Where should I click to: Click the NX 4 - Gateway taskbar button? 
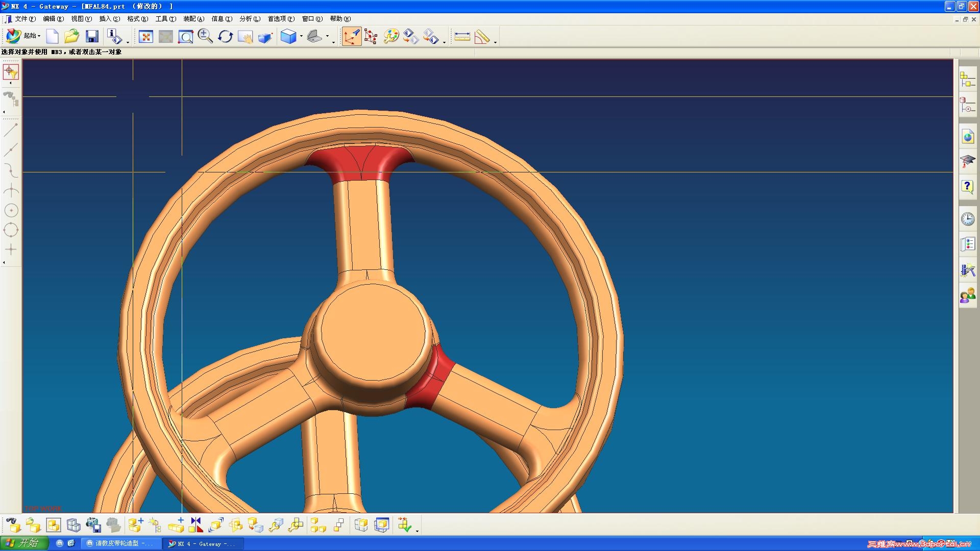click(203, 543)
